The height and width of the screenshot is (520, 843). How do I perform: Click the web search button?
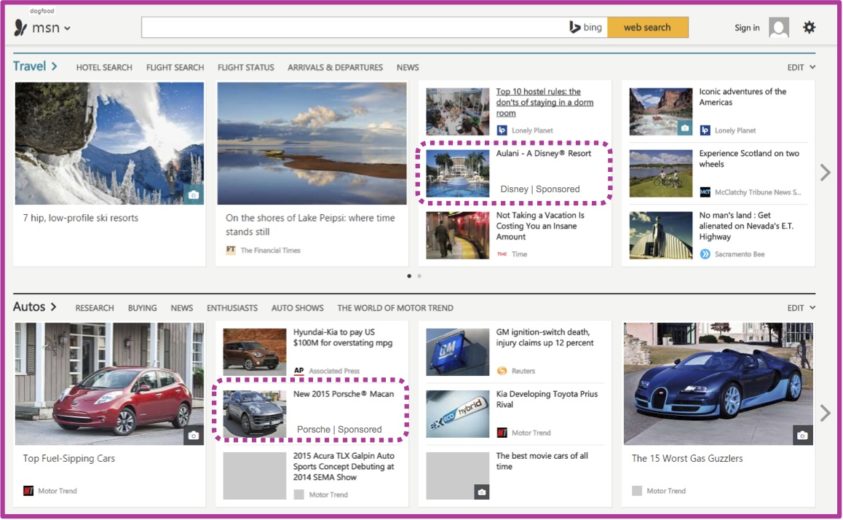coord(647,27)
